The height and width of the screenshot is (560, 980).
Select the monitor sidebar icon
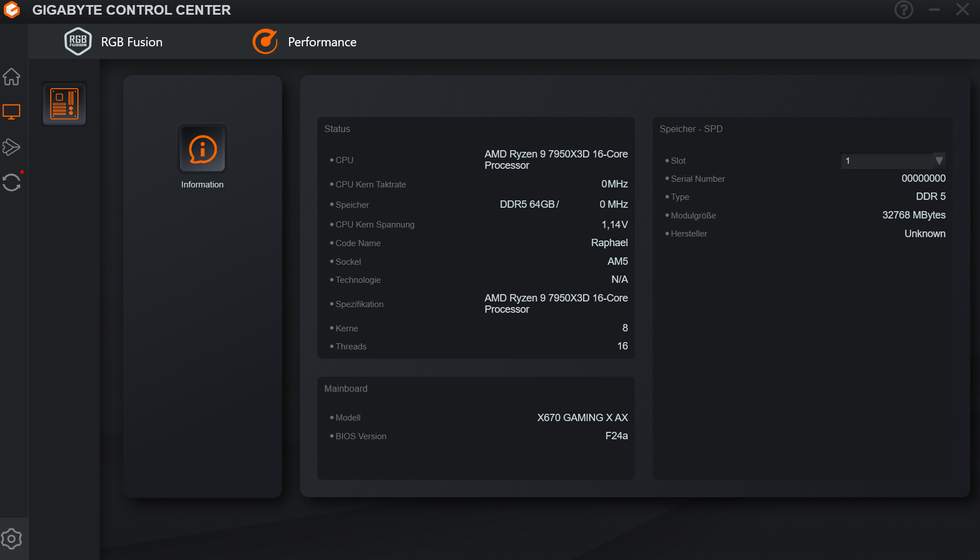11,112
